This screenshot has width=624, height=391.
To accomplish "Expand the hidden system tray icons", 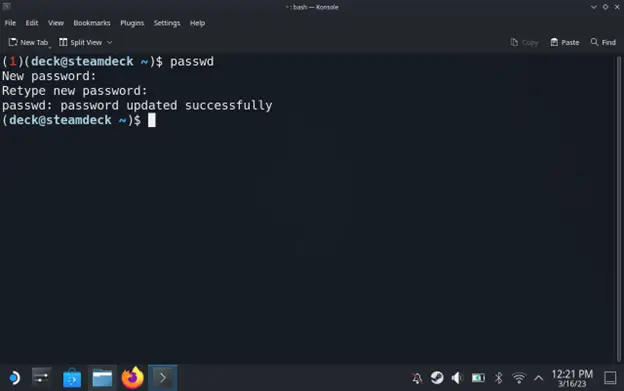I will coord(538,378).
